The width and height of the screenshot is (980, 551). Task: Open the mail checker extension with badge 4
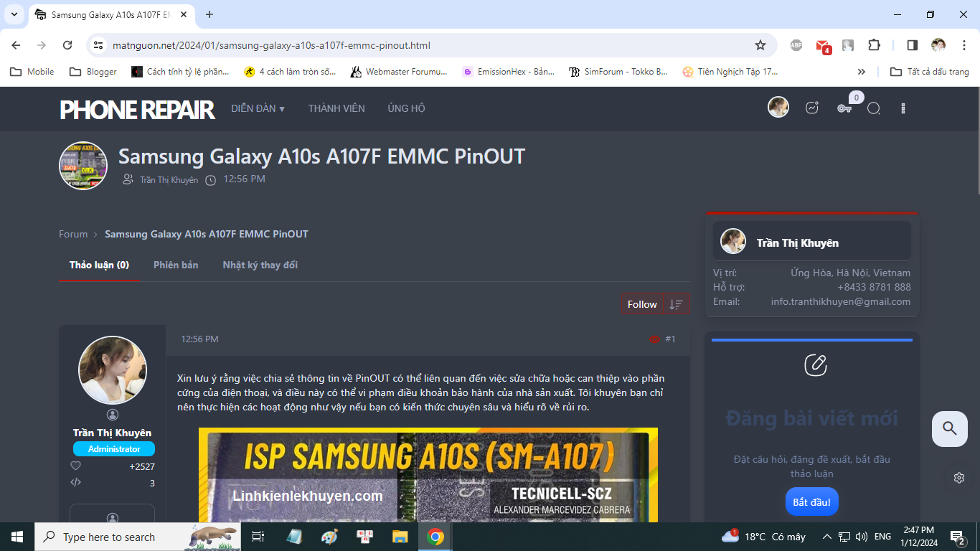822,46
